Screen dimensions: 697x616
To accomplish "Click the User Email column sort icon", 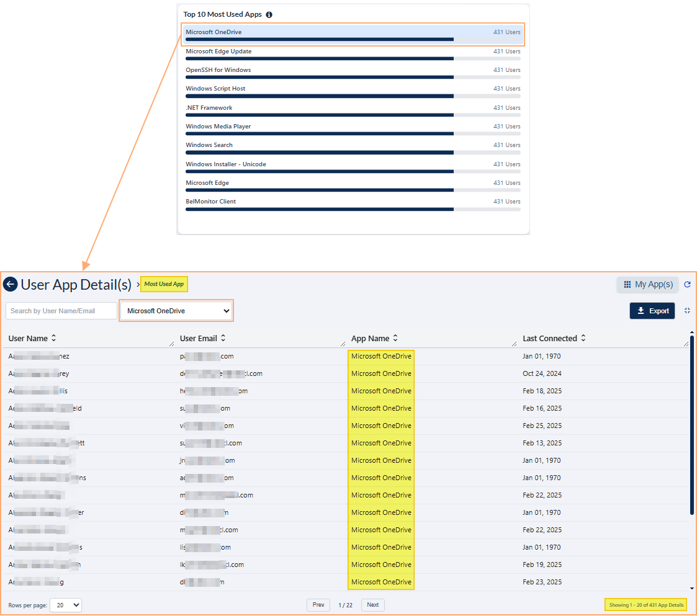I will point(223,338).
